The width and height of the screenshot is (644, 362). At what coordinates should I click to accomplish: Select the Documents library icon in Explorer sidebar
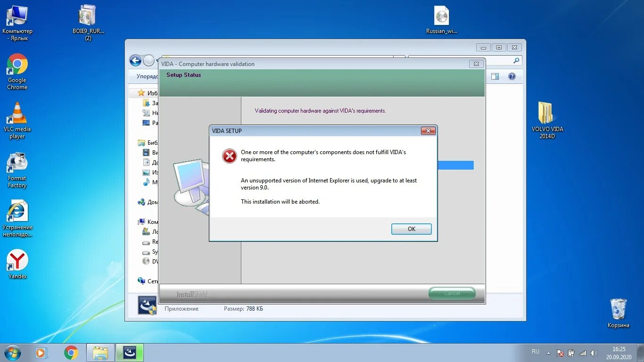[146, 162]
